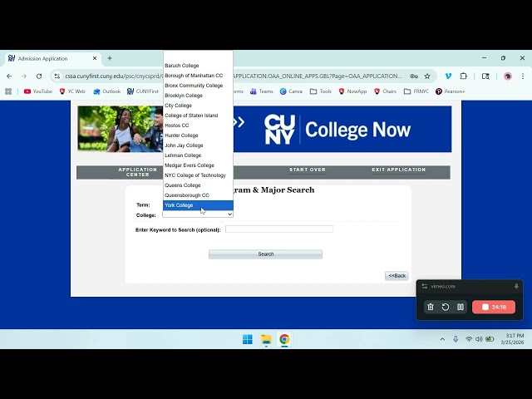The width and height of the screenshot is (532, 399).
Task: Select Queensborough CC option
Action: click(x=198, y=195)
